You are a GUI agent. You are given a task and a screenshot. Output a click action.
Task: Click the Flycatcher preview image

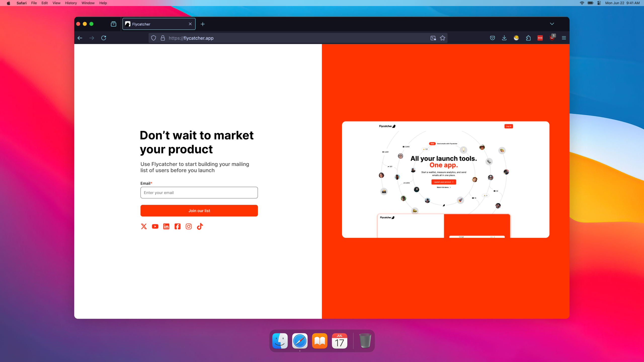pyautogui.click(x=446, y=179)
